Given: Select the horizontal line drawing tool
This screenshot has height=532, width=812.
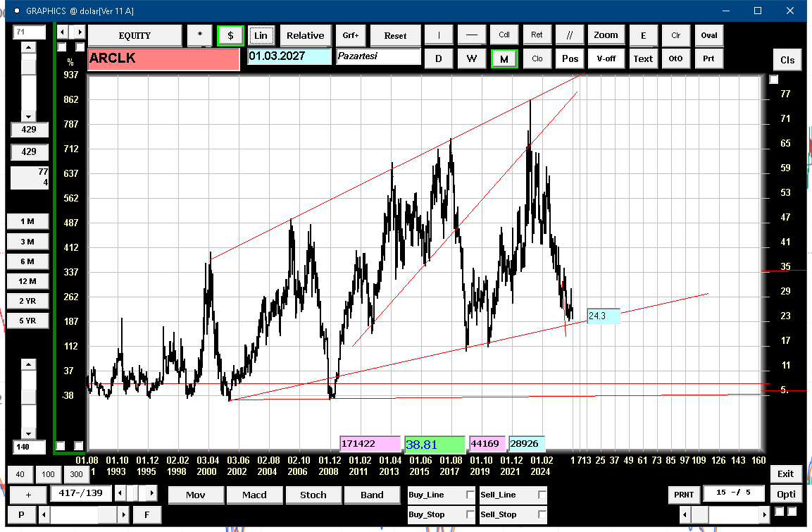Looking at the screenshot, I should coord(471,35).
